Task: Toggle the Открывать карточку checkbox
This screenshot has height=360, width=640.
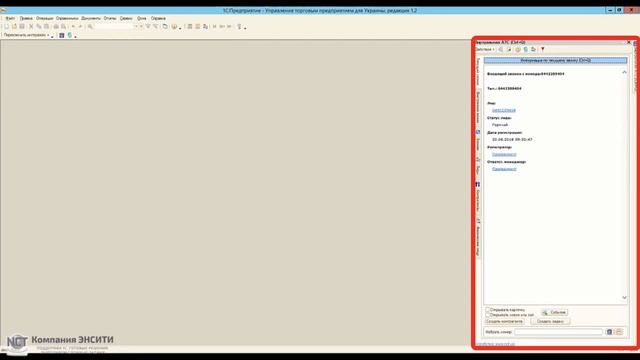Action: coord(487,310)
